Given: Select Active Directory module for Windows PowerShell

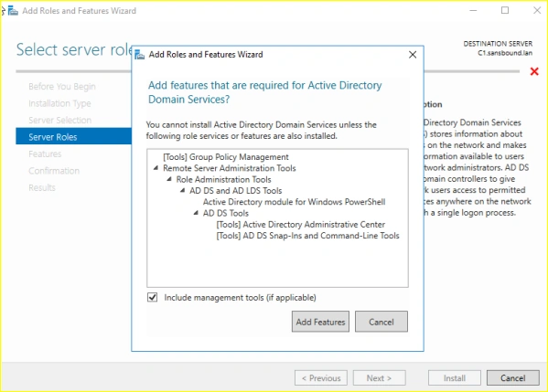Looking at the screenshot, I should click(294, 202).
